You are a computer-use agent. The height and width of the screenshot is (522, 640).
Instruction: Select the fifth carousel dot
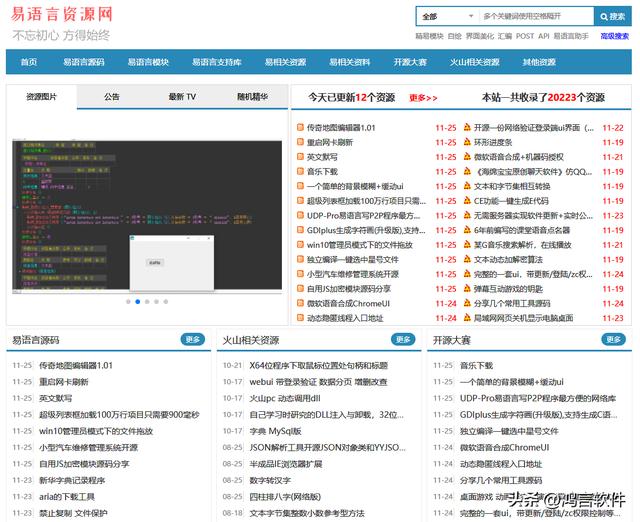(x=166, y=302)
